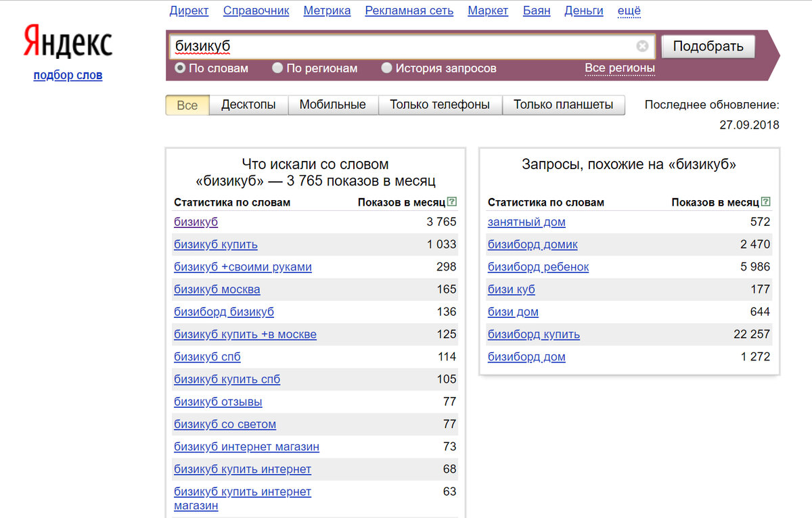Switch to 'Только телефоны' tab
Screen dimensions: 812x518
440,105
